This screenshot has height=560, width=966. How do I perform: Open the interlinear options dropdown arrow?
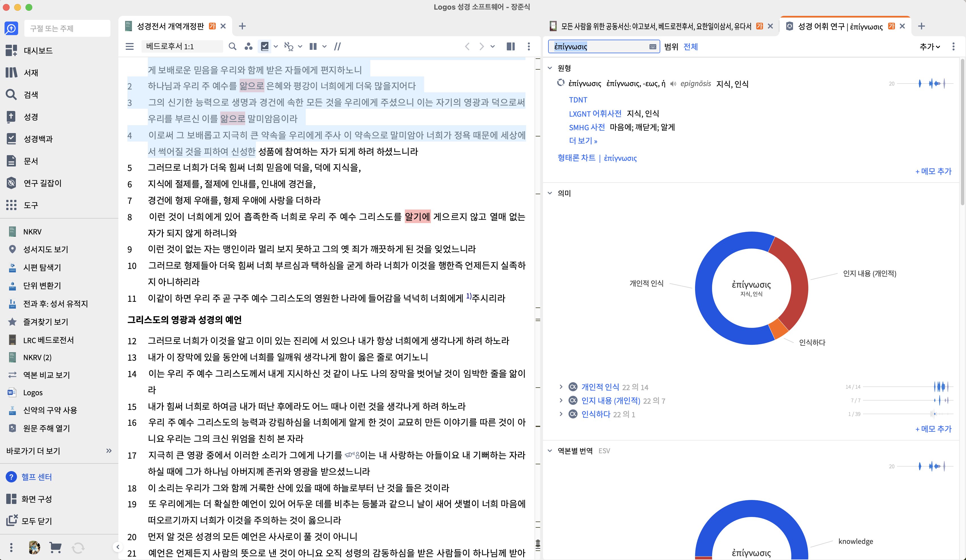point(300,46)
